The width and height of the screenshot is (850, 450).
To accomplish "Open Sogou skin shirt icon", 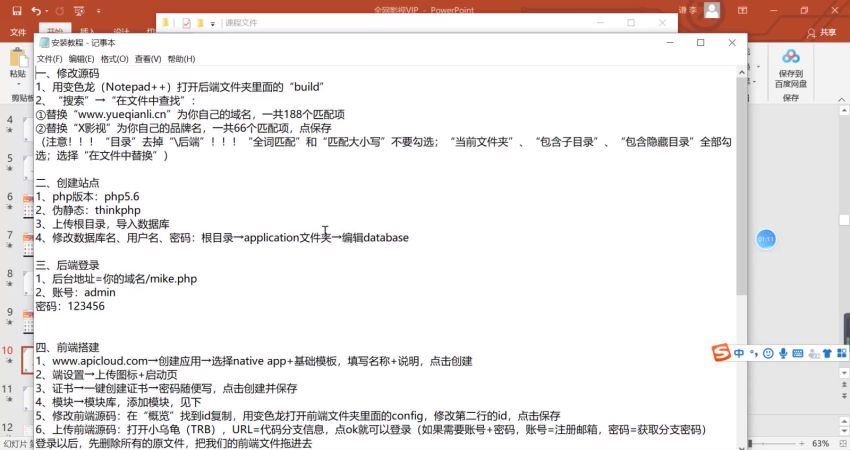I will pos(827,353).
